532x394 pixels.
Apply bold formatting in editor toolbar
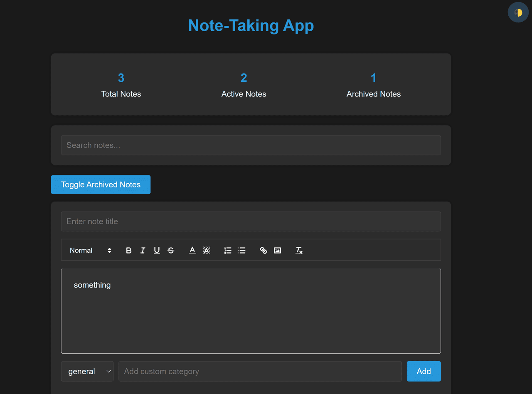[x=129, y=250]
